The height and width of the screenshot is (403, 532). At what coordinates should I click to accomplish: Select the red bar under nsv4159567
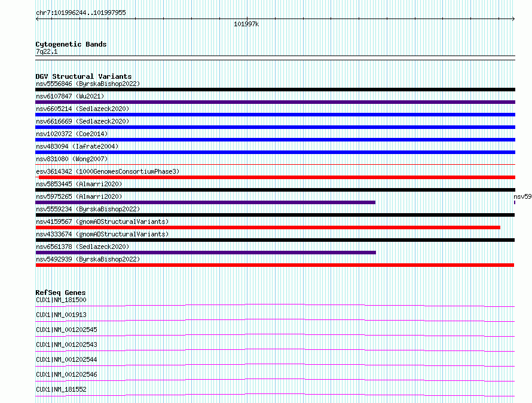(268, 227)
